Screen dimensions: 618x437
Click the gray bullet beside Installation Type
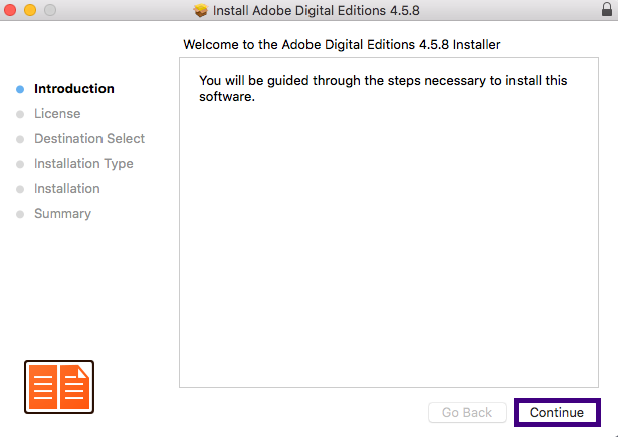pos(20,164)
